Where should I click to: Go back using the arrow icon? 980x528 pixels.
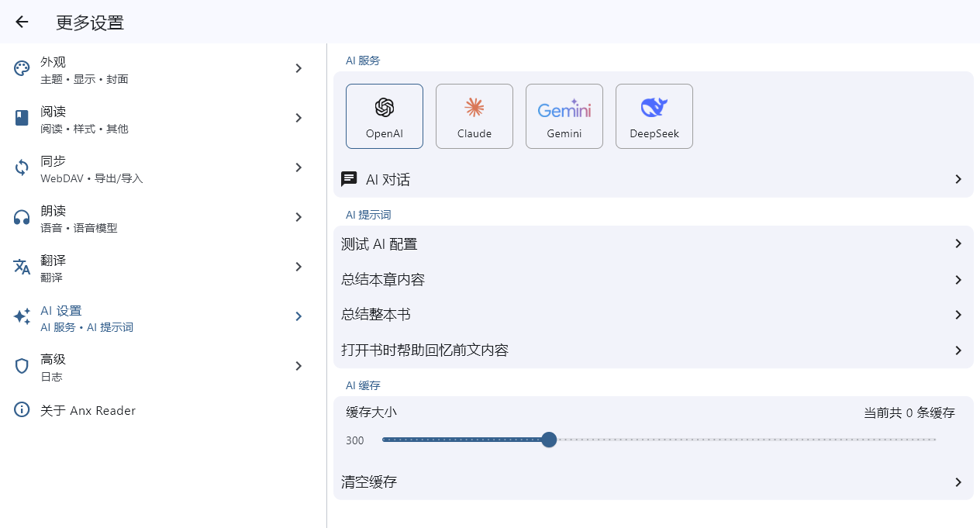[22, 22]
